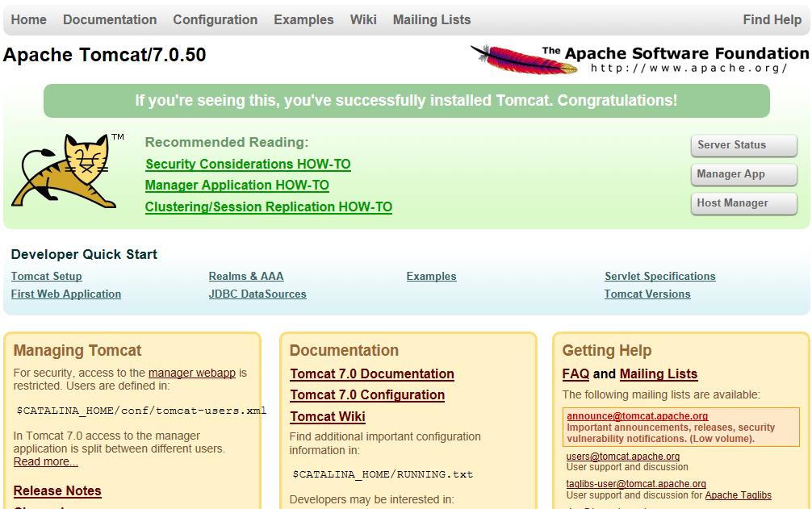The width and height of the screenshot is (812, 509).
Task: Go to the Configuration nav item
Action: tap(215, 19)
